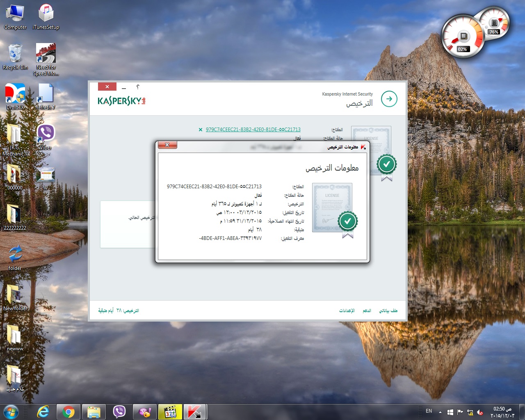Click Windows upgrade tray icon
The image size is (525, 420).
(450, 412)
